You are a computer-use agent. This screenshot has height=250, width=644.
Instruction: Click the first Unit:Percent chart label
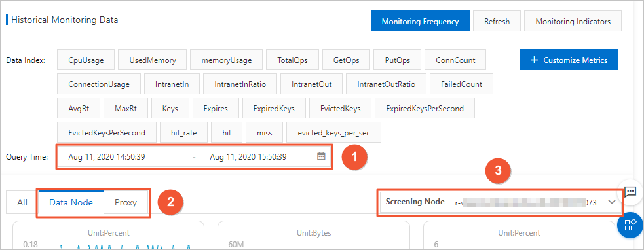[x=109, y=233]
